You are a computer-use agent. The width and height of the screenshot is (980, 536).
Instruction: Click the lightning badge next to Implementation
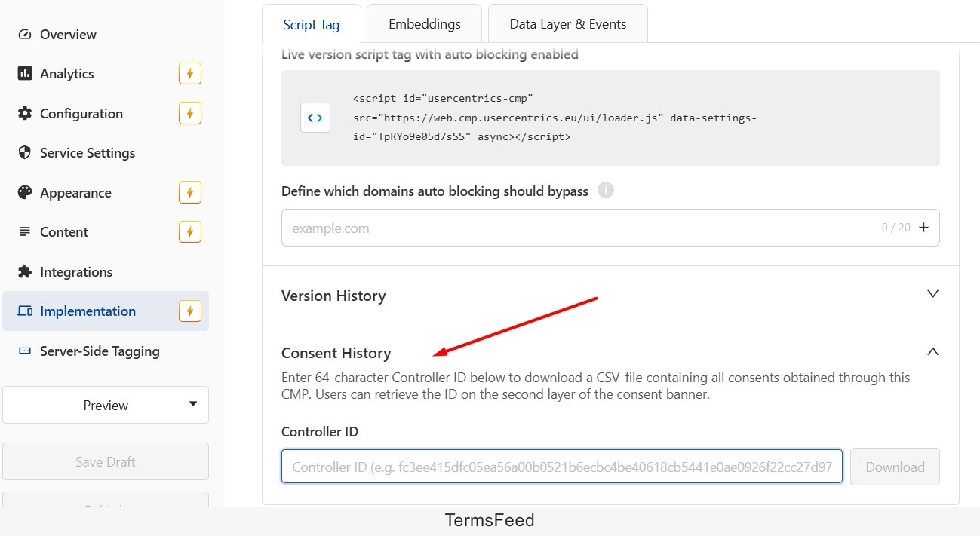(x=190, y=311)
